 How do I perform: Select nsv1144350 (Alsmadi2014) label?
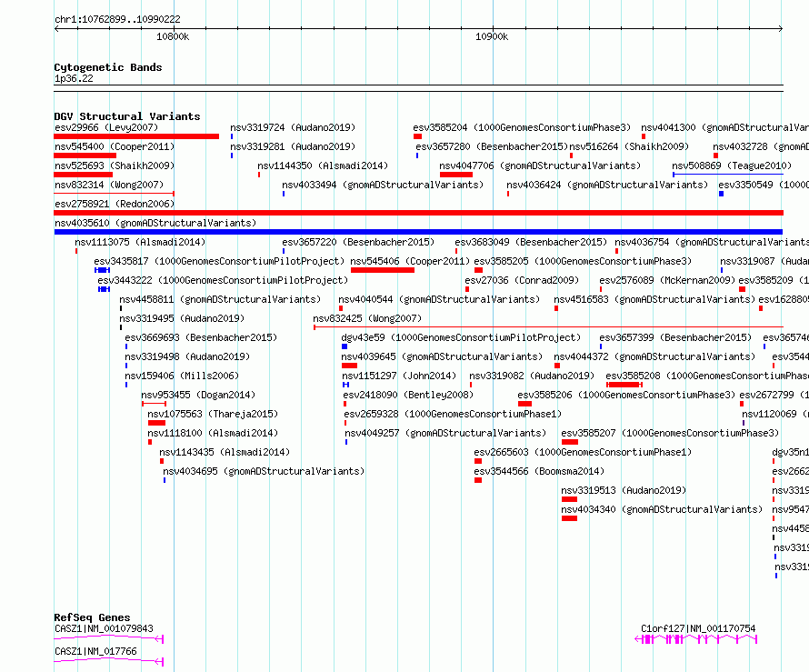click(323, 165)
